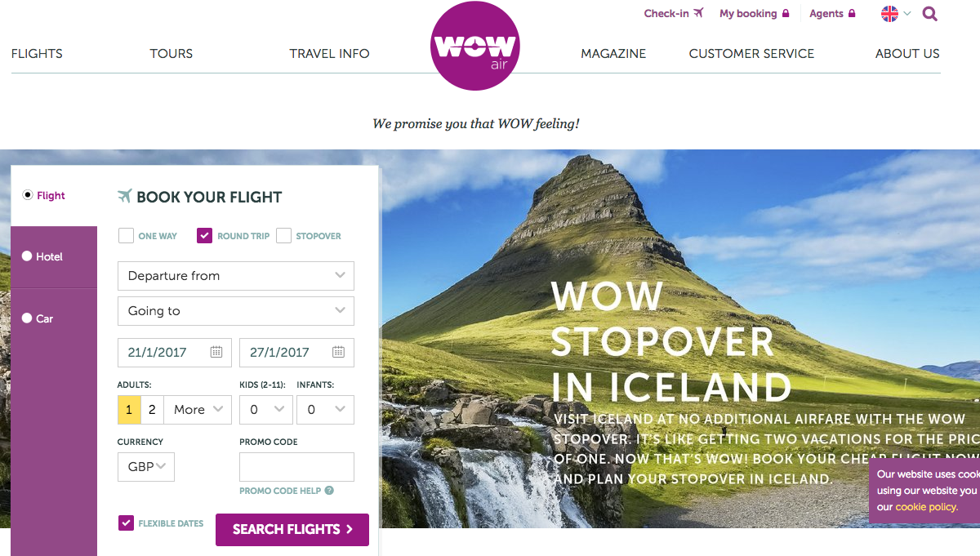Screen dimensions: 980x556
Task: Enable the Stopover checkbox
Action: (283, 235)
